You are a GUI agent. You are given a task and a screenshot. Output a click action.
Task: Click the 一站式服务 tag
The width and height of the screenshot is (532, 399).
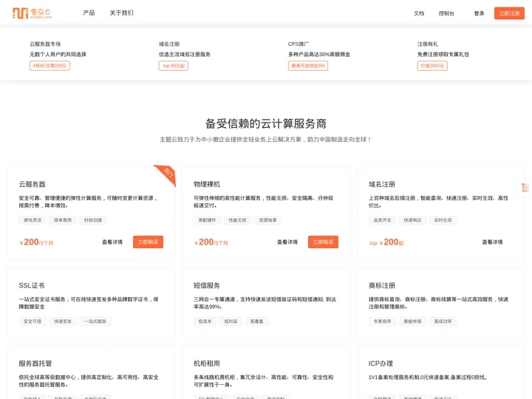pos(95,321)
